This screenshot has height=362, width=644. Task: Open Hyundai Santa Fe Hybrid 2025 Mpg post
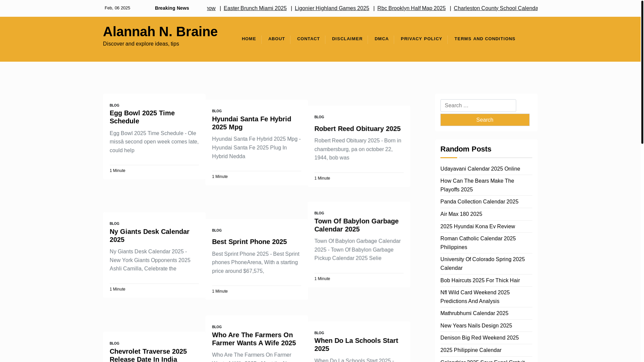pos(251,123)
